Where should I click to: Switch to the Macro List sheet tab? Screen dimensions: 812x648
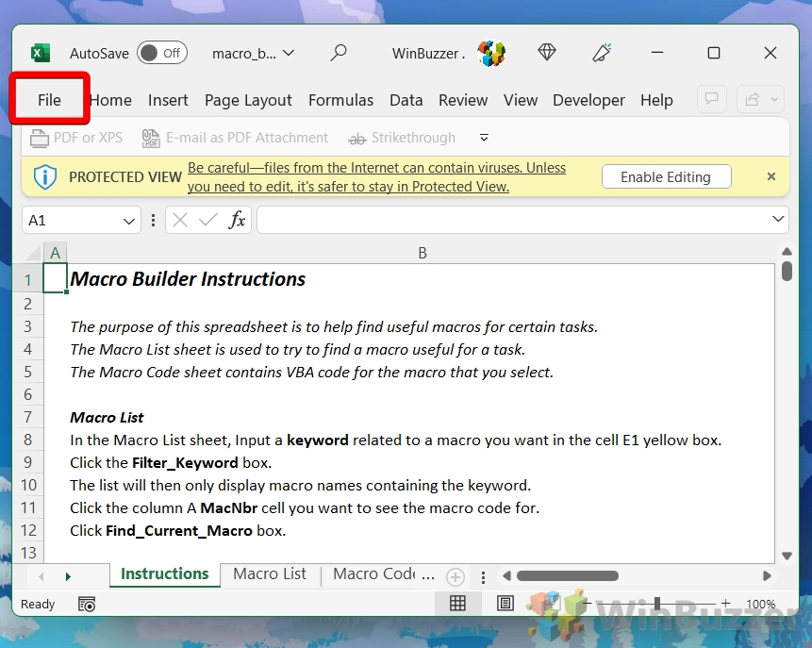(269, 573)
